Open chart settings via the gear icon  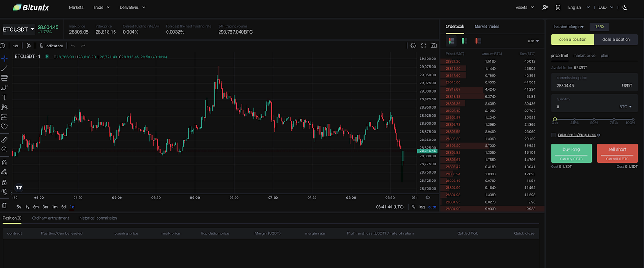(413, 46)
